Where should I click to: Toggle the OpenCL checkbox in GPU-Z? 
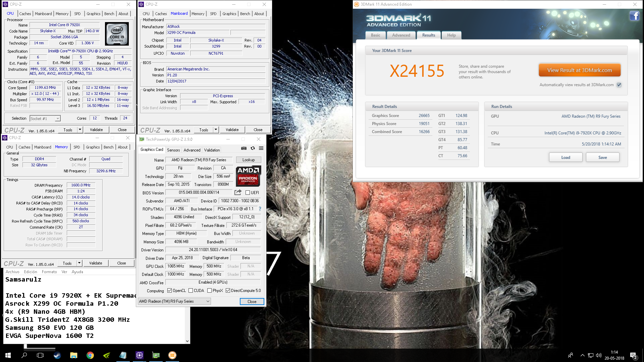pos(169,291)
